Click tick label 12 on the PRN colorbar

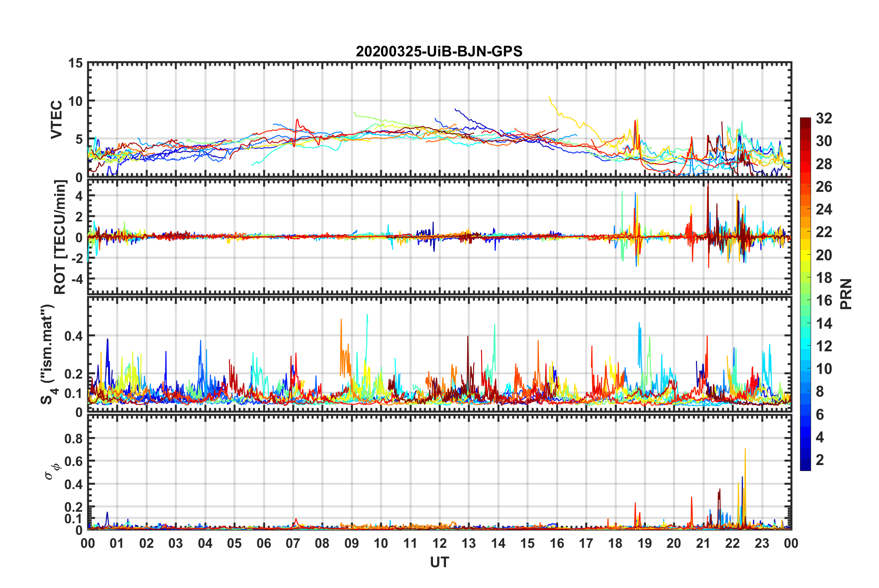point(824,346)
